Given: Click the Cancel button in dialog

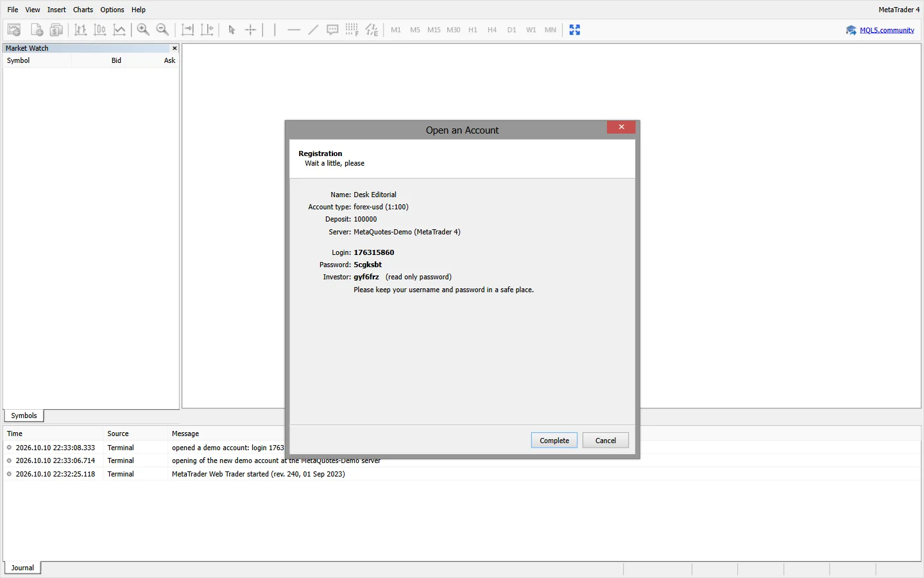Looking at the screenshot, I should click(606, 441).
